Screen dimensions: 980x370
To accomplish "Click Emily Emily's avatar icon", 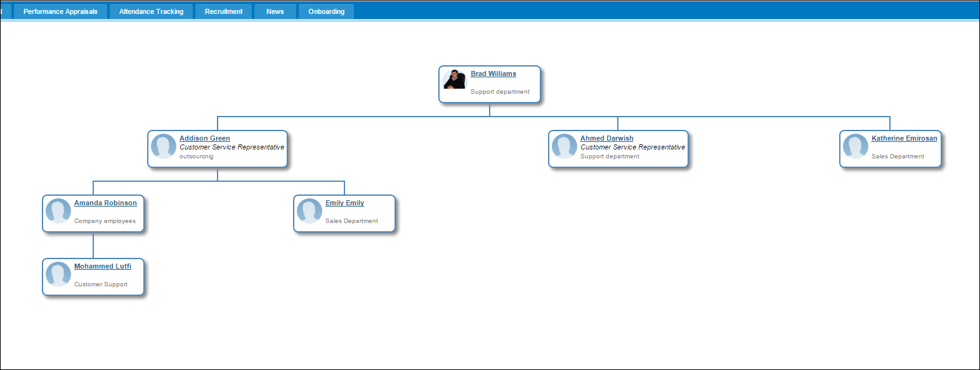I will point(310,211).
